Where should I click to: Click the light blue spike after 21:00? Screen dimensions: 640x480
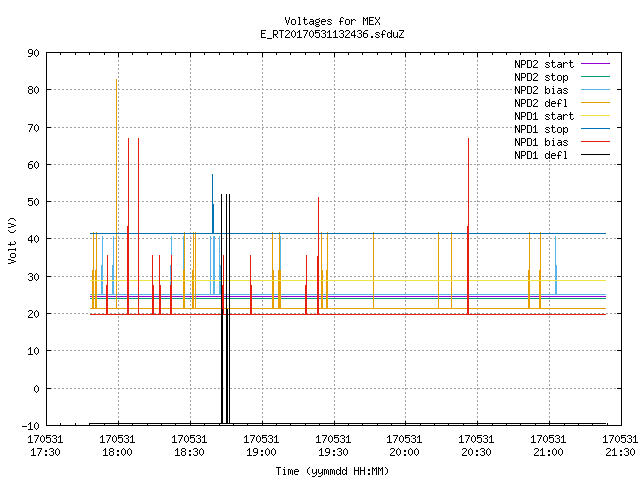point(556,265)
